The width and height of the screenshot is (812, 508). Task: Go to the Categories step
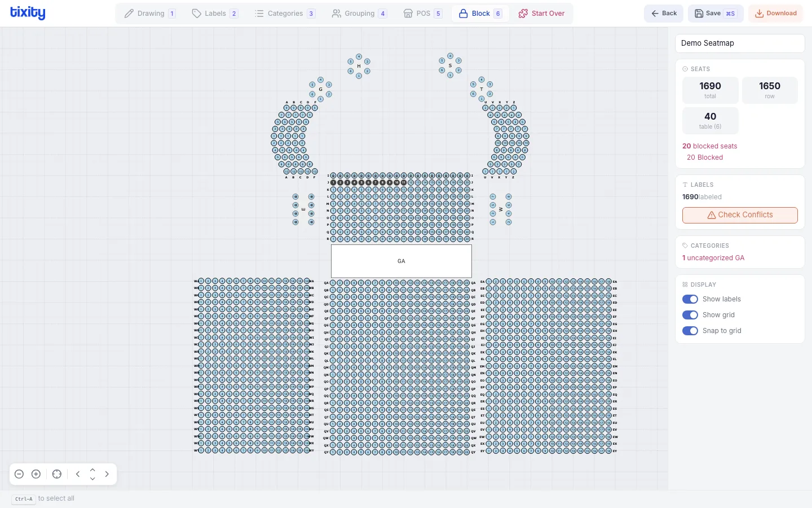tap(285, 14)
